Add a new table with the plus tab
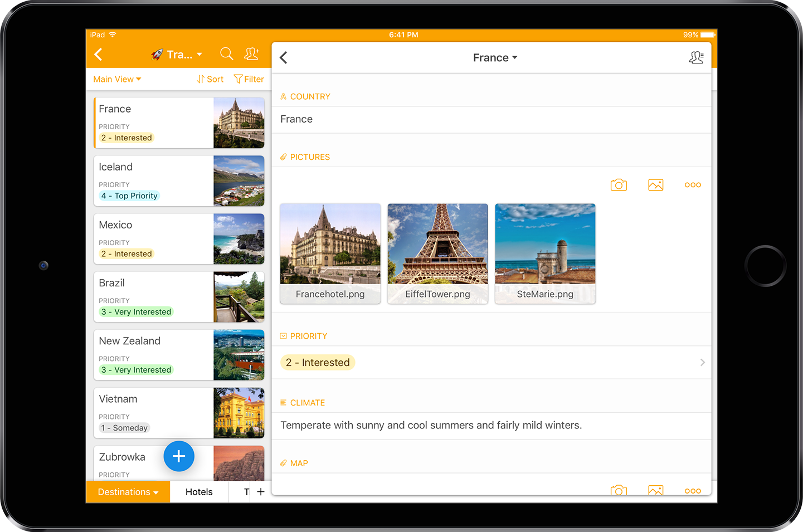This screenshot has height=532, width=803. (261, 492)
